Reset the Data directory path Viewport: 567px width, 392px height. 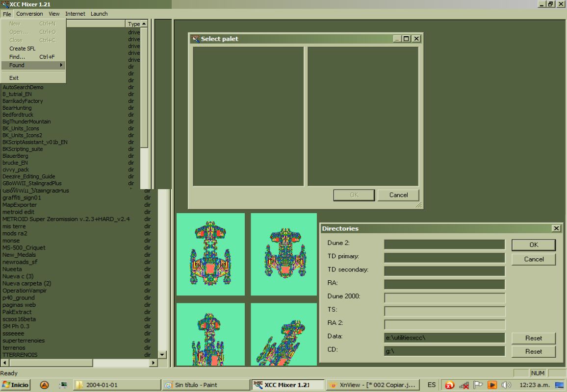tap(533, 338)
